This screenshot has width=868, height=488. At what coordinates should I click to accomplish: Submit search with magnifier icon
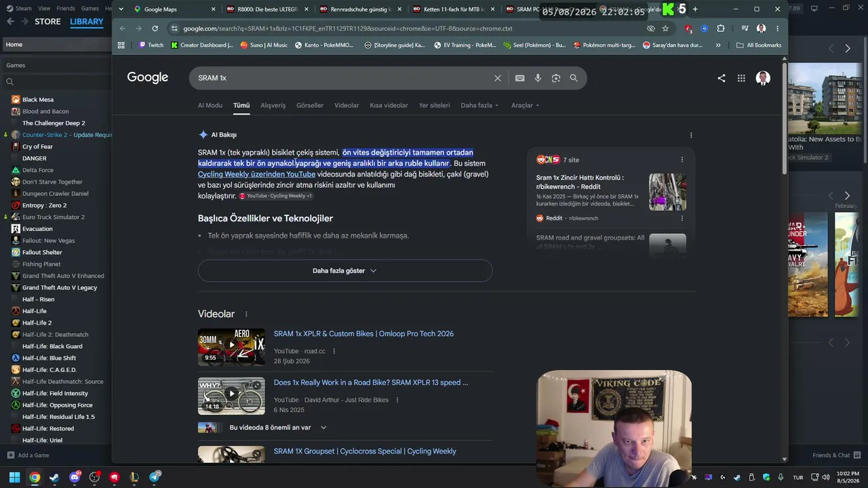click(574, 78)
